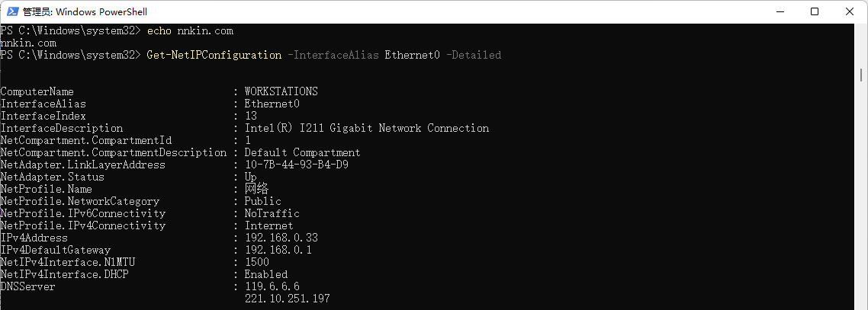Click the default gateway value 192.168.0.1

278,250
